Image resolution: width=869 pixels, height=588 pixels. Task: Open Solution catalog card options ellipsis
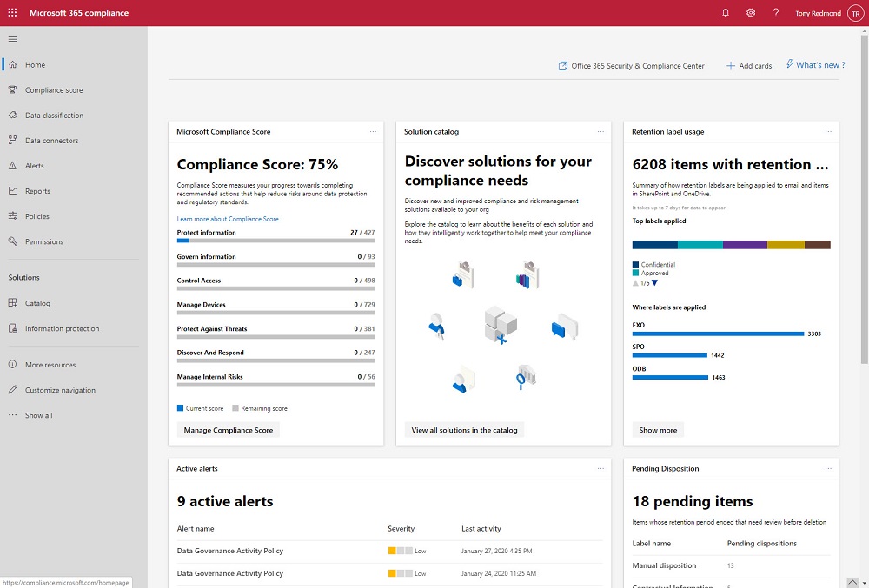pyautogui.click(x=600, y=132)
